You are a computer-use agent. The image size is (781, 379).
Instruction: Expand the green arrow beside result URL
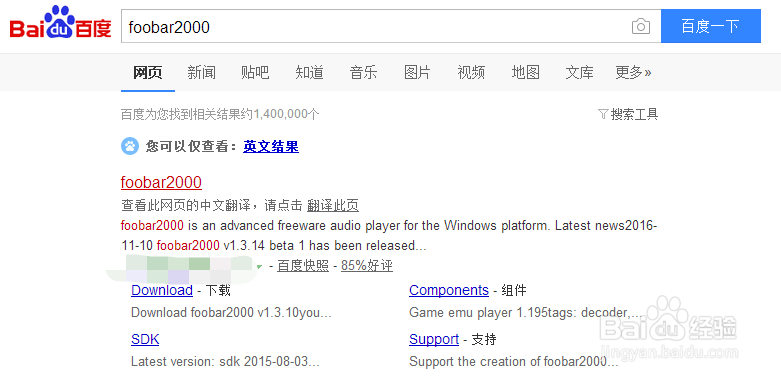tap(259, 267)
